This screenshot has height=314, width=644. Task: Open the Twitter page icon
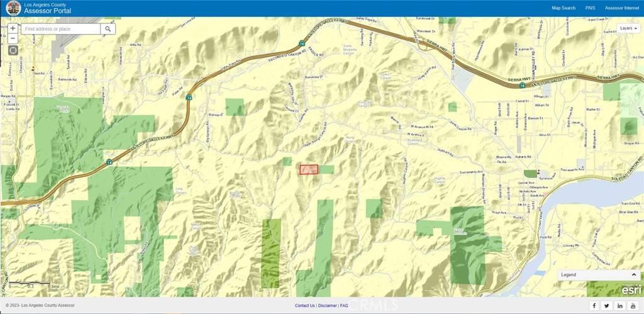coord(607,305)
